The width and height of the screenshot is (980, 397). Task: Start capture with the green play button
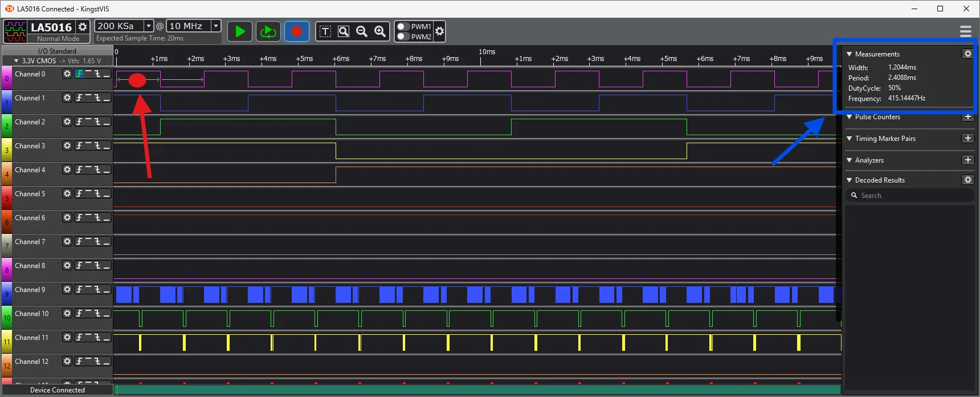pos(240,31)
